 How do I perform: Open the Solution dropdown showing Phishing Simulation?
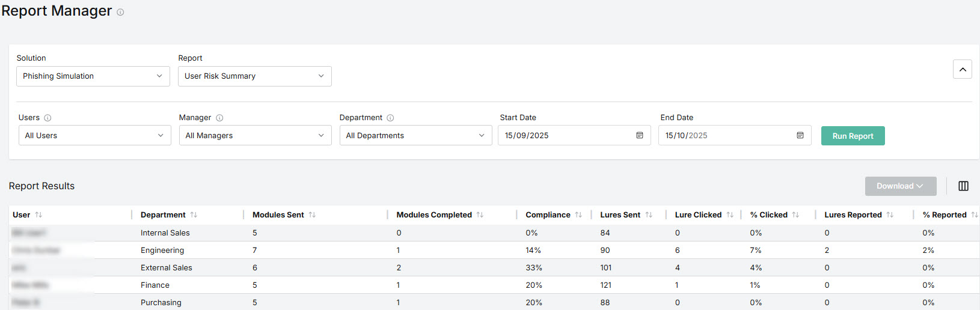[x=93, y=76]
